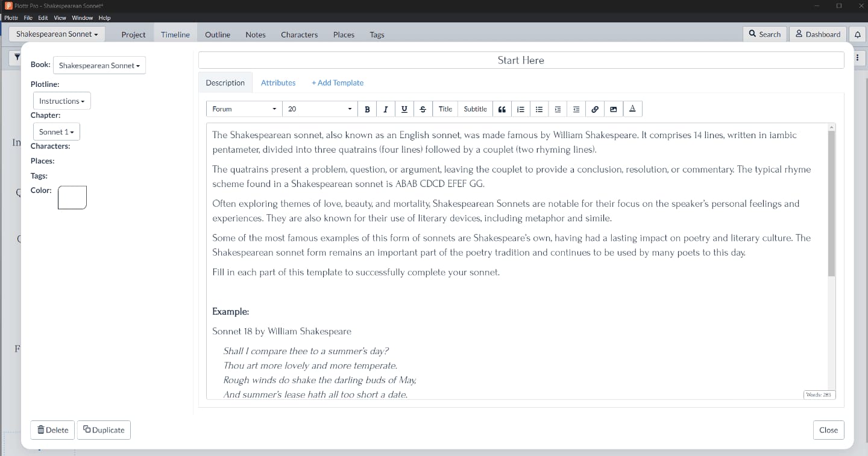Image resolution: width=868 pixels, height=456 pixels.
Task: Toggle strikethrough formatting in editor toolbar
Action: 423,109
